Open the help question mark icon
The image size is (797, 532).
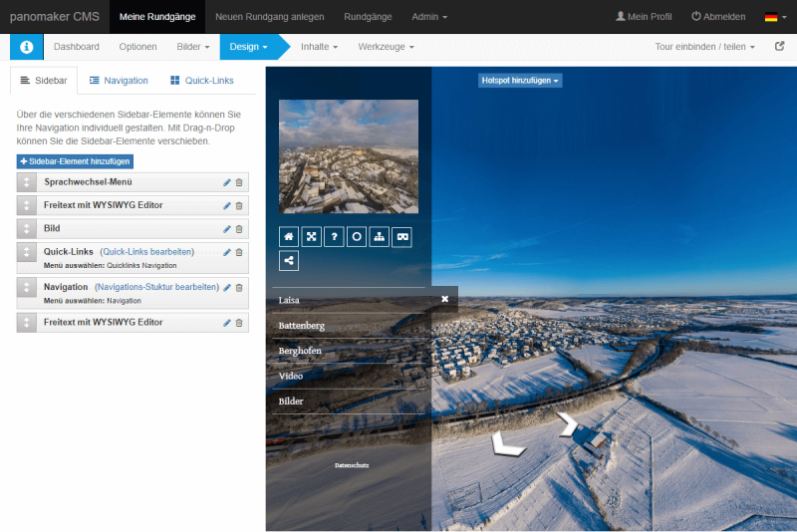click(x=334, y=237)
